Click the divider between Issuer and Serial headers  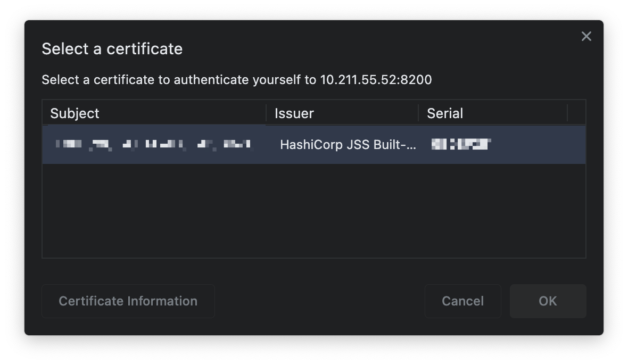tap(418, 113)
